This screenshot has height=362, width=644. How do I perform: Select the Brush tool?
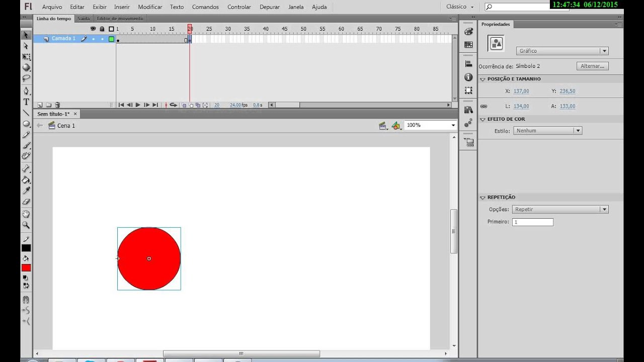click(26, 145)
